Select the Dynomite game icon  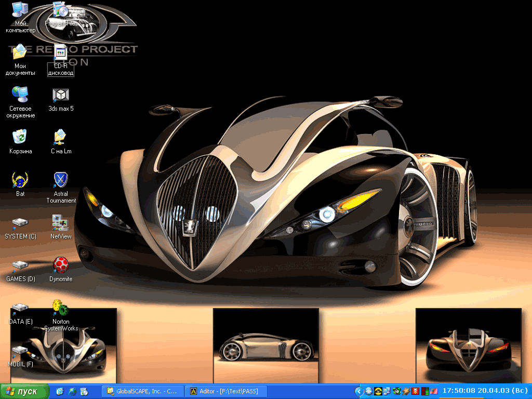click(x=61, y=270)
